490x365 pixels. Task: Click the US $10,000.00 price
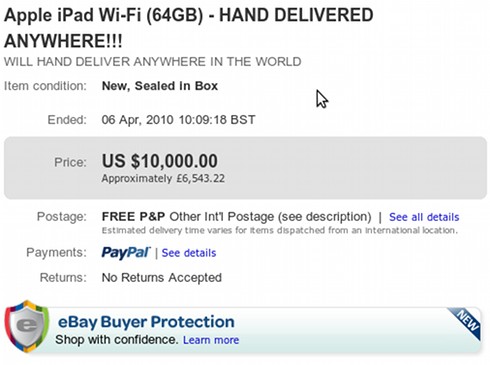tap(160, 161)
